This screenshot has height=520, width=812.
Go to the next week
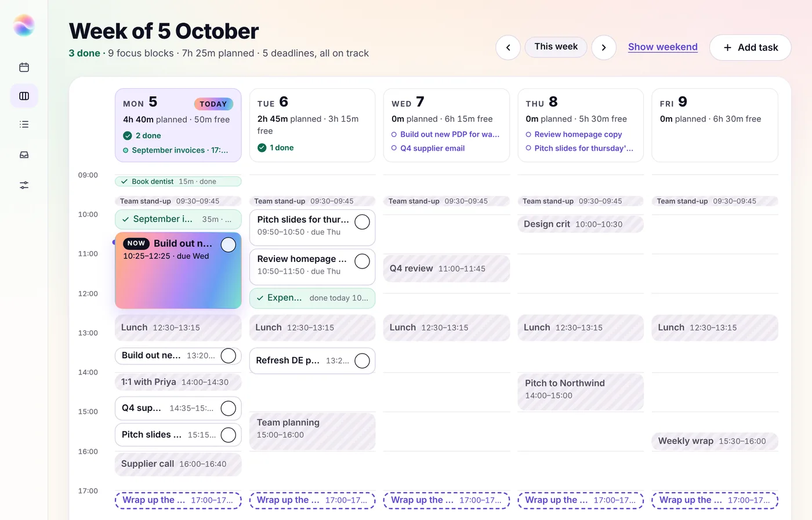click(604, 48)
